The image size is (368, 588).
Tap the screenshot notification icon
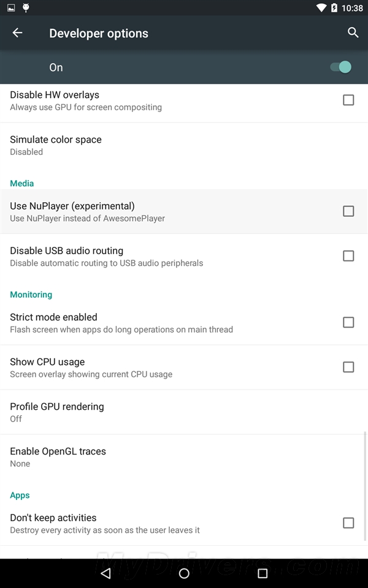[11, 8]
